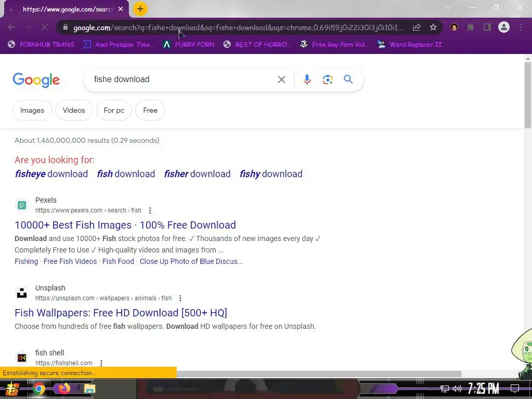Search by image with Google Lens
Viewport: 532px width, 399px height.
(327, 79)
